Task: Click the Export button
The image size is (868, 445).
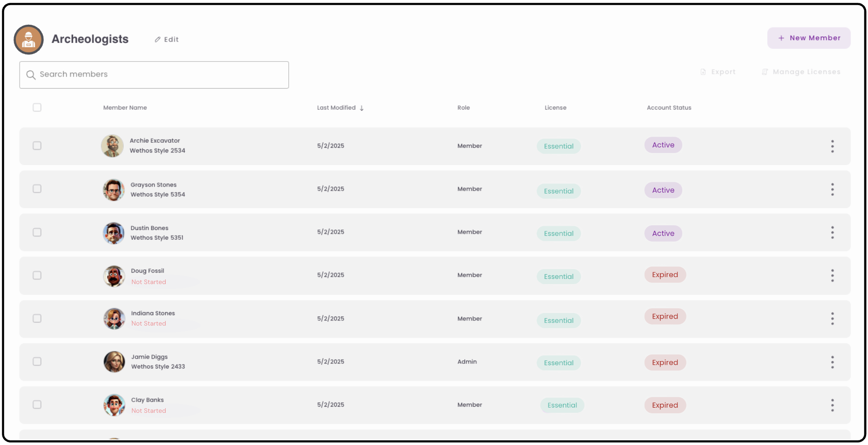Action: coord(718,72)
